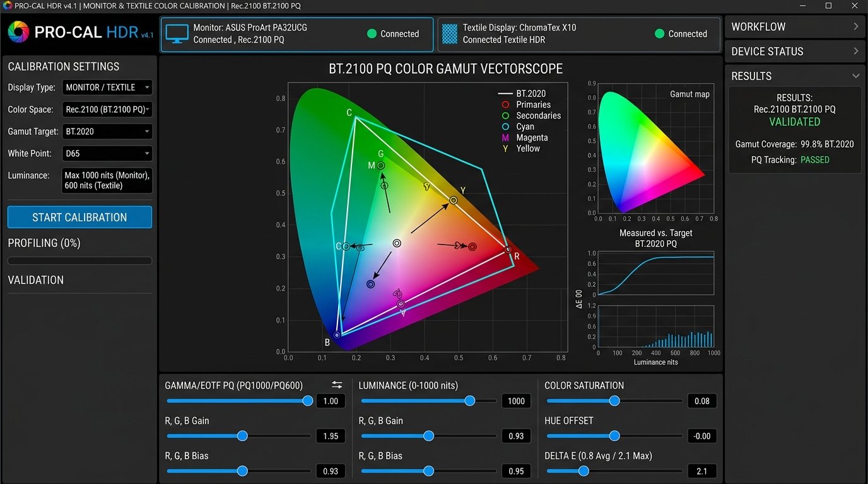Open the Gamut Target dropdown
Image resolution: width=868 pixels, height=484 pixels.
(107, 132)
